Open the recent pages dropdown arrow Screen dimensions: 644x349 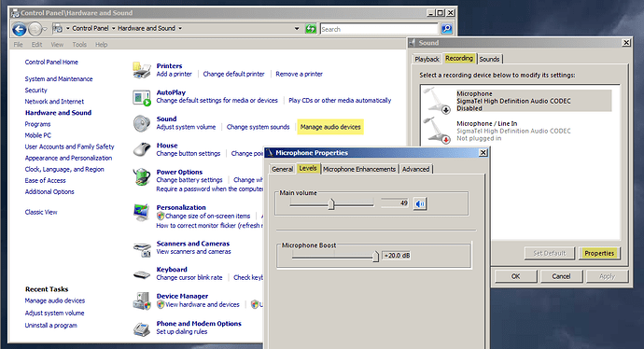click(x=45, y=29)
